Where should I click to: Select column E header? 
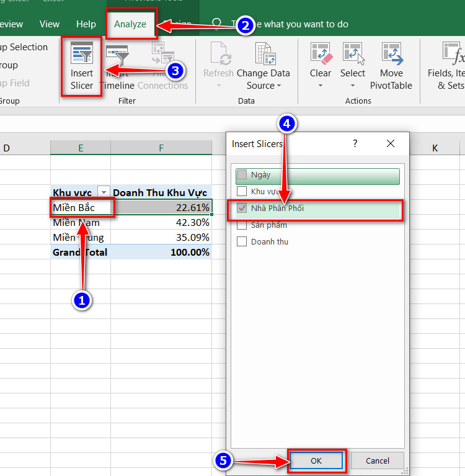tap(81, 148)
